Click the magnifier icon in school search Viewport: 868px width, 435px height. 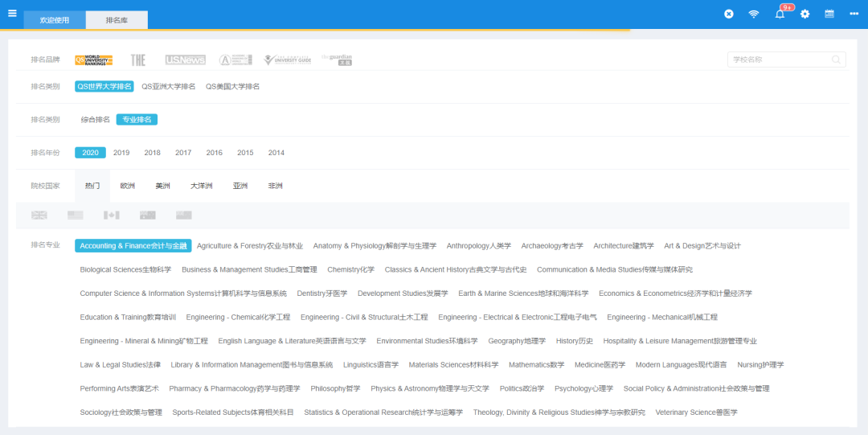[836, 60]
